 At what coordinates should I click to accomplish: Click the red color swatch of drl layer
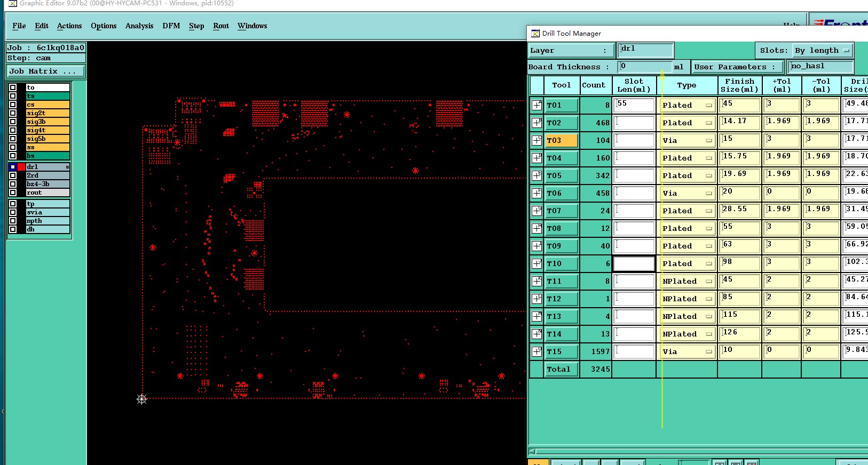pyautogui.click(x=21, y=167)
